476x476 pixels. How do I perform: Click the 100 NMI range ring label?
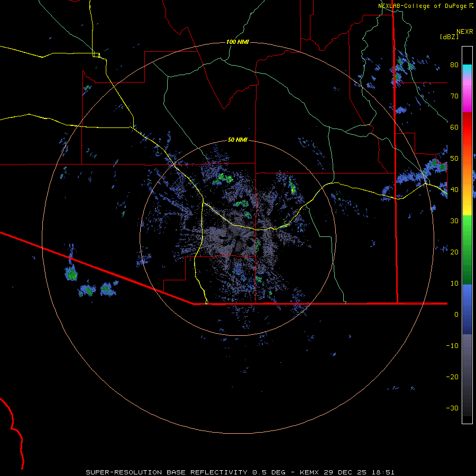pyautogui.click(x=237, y=42)
